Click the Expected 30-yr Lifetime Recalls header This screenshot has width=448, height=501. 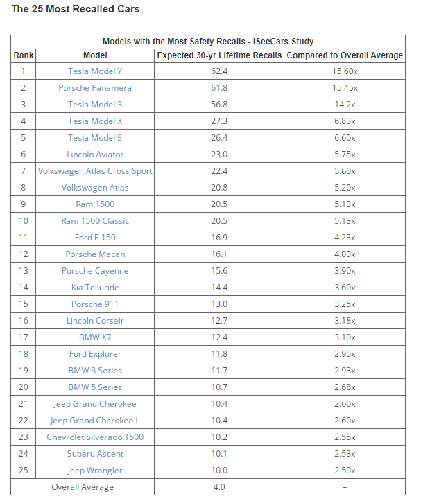pos(219,55)
